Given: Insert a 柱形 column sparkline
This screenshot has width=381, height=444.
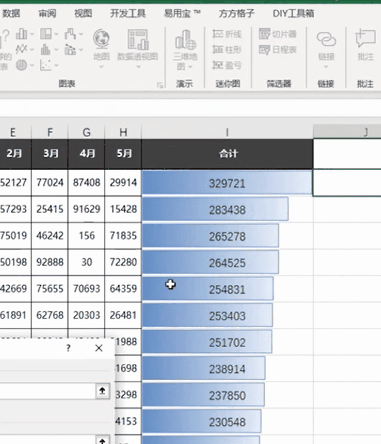Looking at the screenshot, I should coord(227,49).
